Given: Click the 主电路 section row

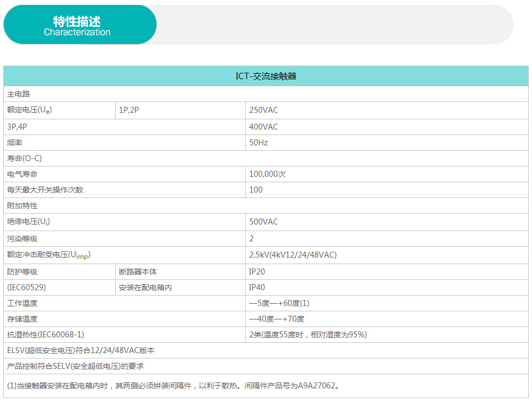Looking at the screenshot, I should coord(265,94).
